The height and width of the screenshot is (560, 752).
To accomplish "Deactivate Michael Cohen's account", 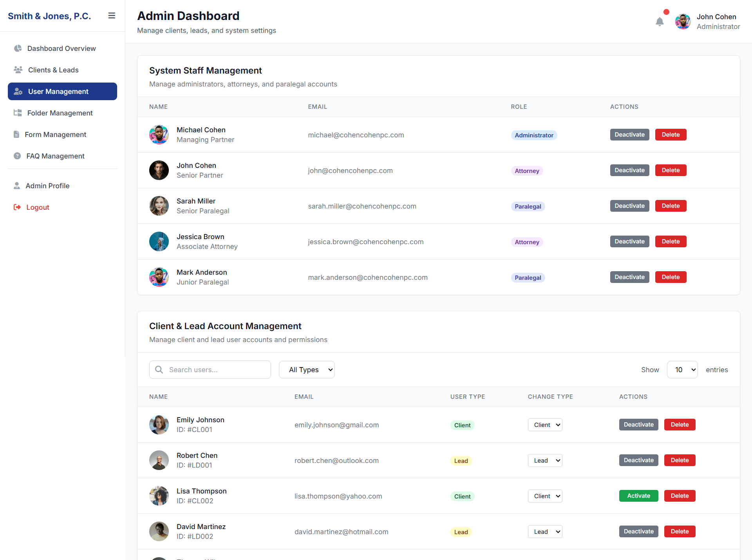I will [630, 135].
